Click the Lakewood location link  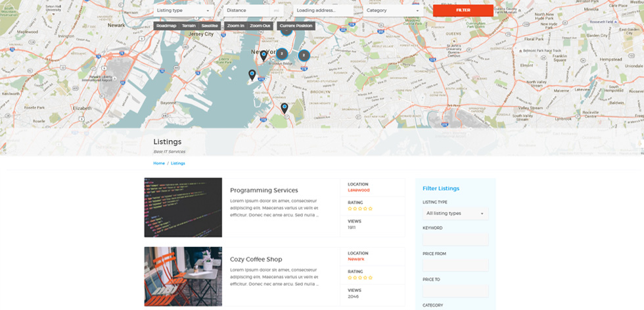(359, 190)
